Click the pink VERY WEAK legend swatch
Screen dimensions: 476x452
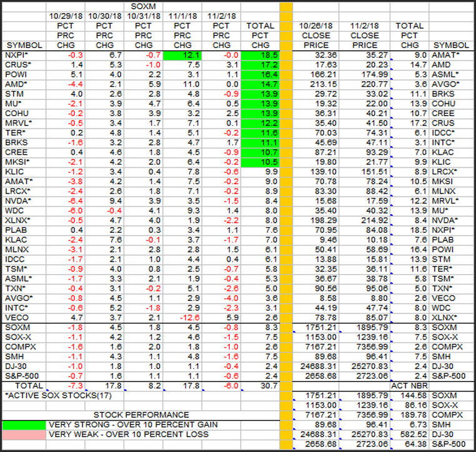click(x=24, y=435)
